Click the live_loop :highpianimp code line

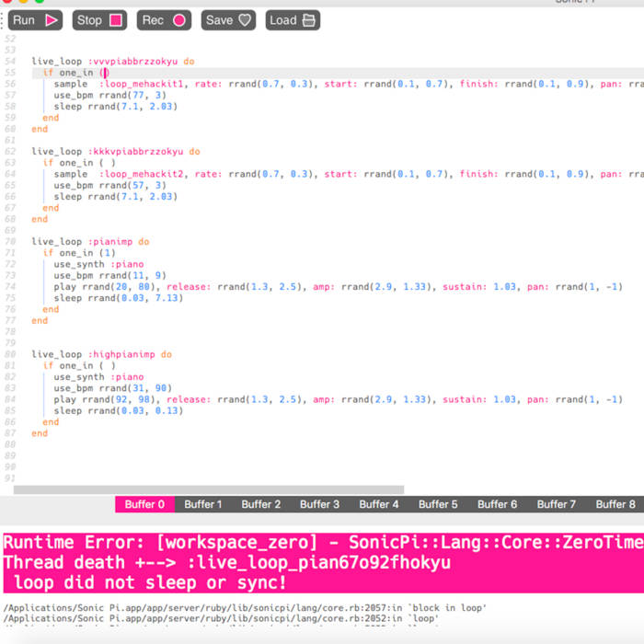(101, 354)
